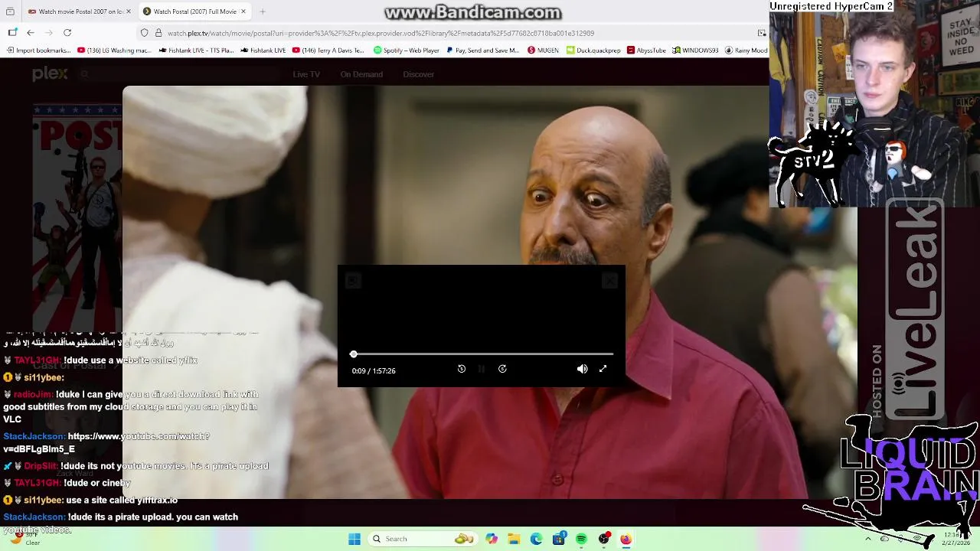The image size is (980, 551).
Task: Switch to the Discover tab
Action: point(418,74)
